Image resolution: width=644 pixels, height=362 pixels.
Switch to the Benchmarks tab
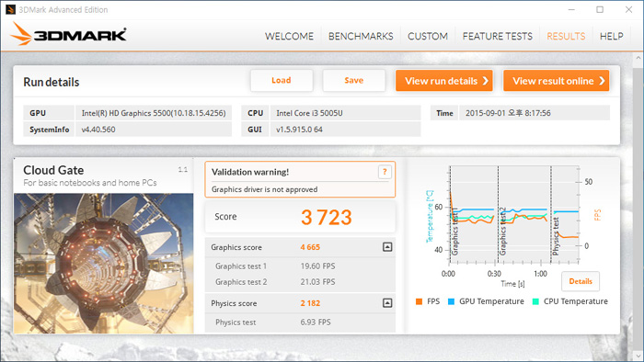(x=361, y=36)
